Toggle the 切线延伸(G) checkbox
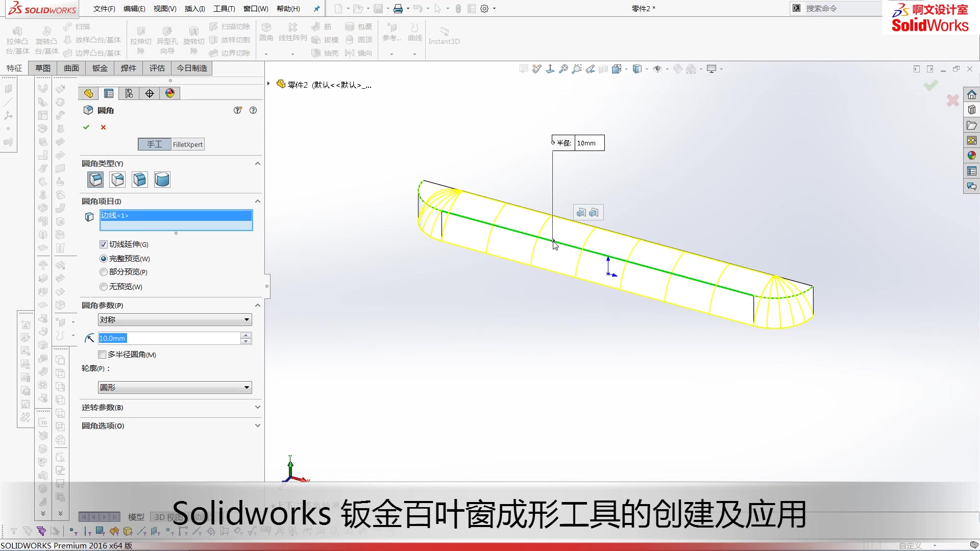The height and width of the screenshot is (551, 980). coord(103,244)
